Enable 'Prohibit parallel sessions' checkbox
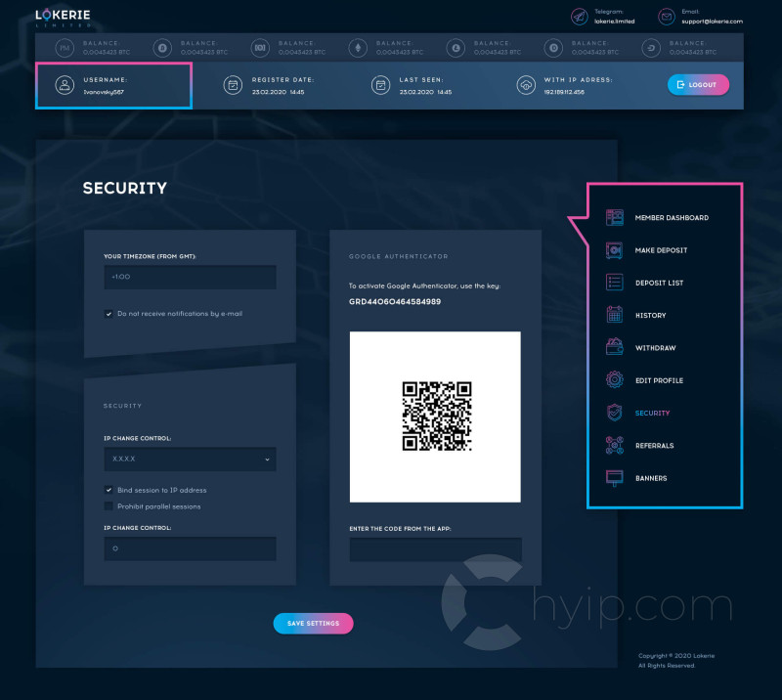The width and height of the screenshot is (782, 700). [x=109, y=506]
